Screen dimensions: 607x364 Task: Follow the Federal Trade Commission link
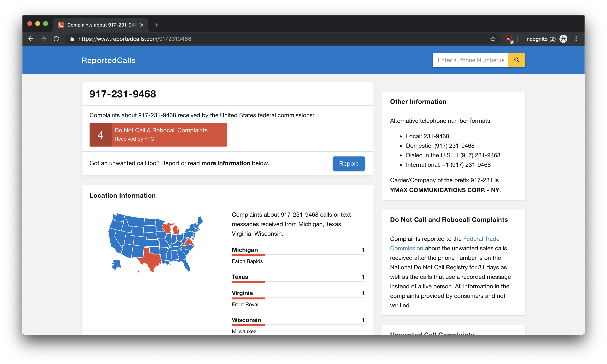[445, 243]
